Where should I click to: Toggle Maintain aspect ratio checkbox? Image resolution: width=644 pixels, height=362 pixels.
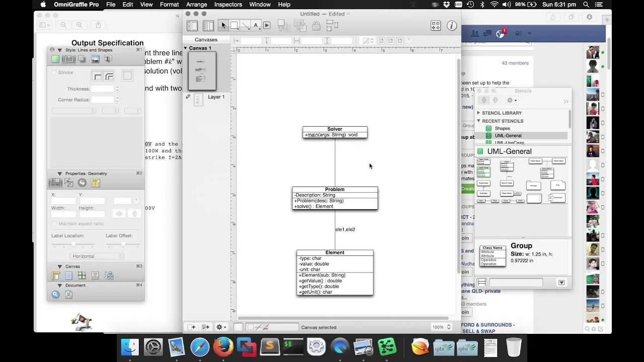(54, 224)
